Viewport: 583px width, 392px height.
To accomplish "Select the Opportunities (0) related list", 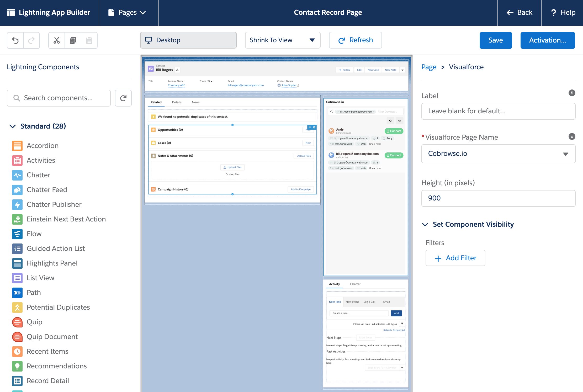I will pyautogui.click(x=170, y=130).
